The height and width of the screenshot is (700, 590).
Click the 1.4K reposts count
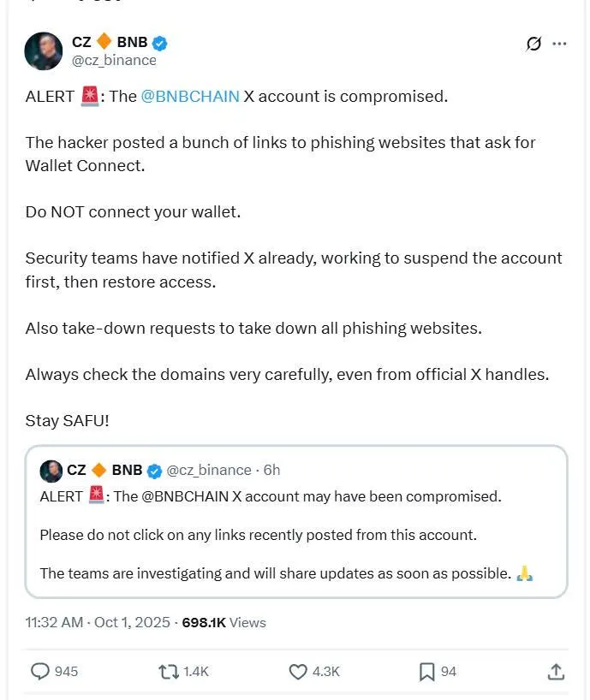click(x=195, y=672)
